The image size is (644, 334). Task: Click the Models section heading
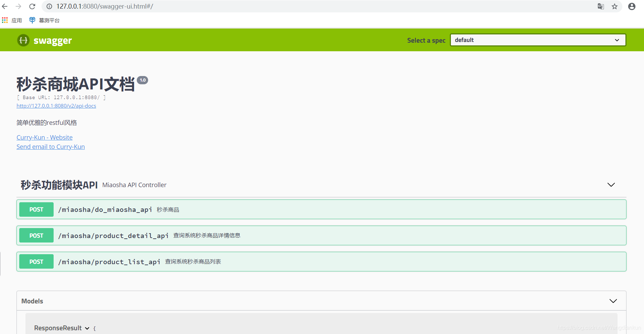(x=32, y=301)
